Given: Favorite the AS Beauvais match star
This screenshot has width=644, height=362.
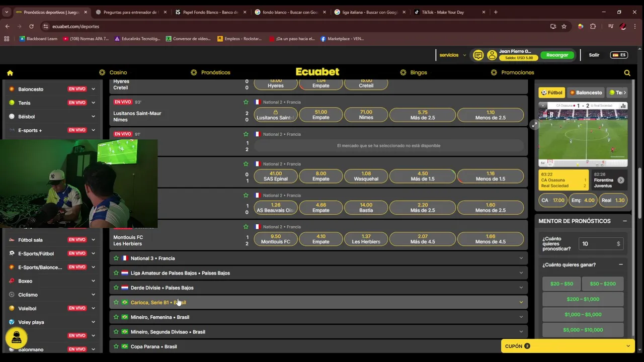Looking at the screenshot, I should (246, 196).
